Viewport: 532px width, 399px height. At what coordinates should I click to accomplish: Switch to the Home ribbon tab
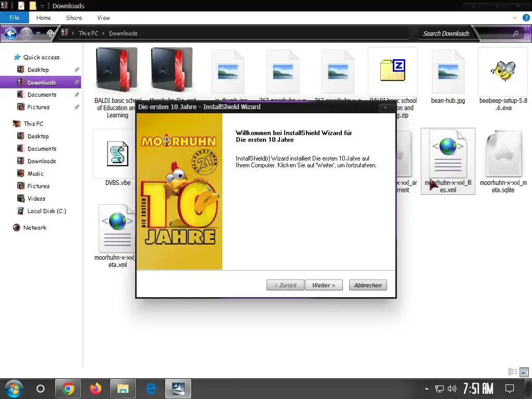click(44, 18)
